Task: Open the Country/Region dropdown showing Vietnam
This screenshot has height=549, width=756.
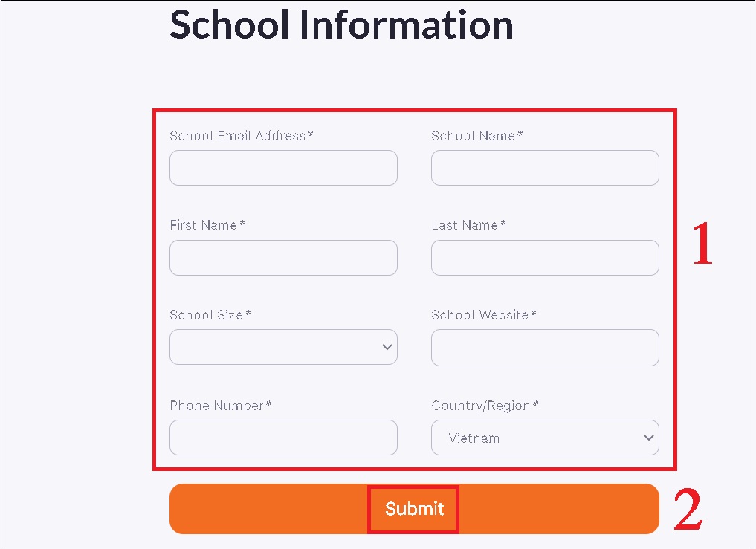Action: [545, 438]
